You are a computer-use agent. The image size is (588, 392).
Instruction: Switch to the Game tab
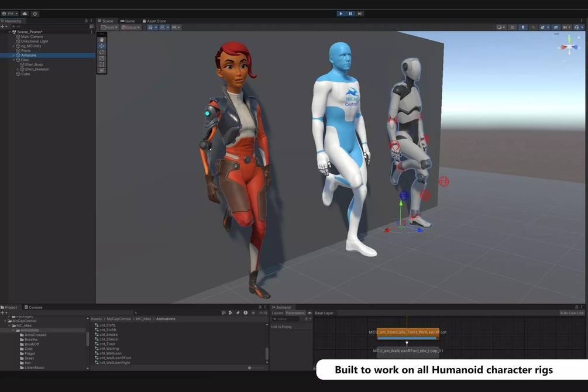coord(128,20)
